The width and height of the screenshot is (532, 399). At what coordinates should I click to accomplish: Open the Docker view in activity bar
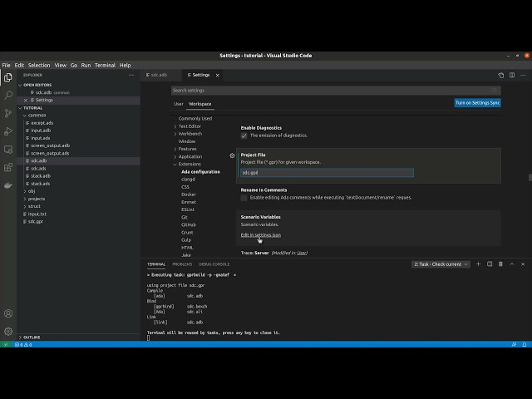pos(8,185)
